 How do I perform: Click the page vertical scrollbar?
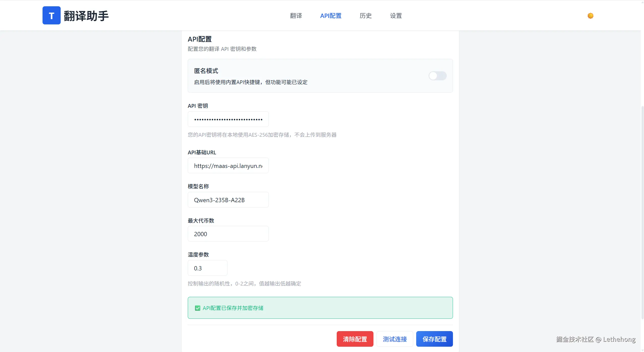point(642,212)
